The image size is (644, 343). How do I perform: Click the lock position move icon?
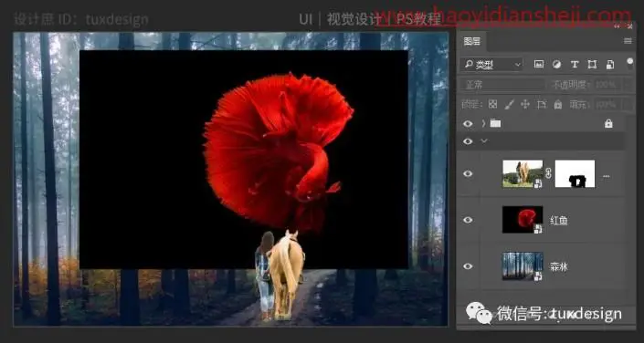[525, 104]
